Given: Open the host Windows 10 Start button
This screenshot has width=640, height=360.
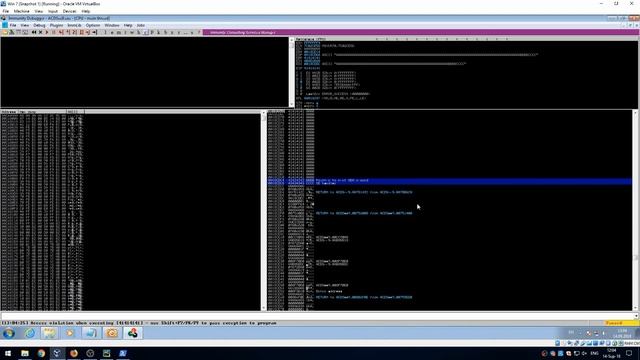Looking at the screenshot, I should pos(8,353).
